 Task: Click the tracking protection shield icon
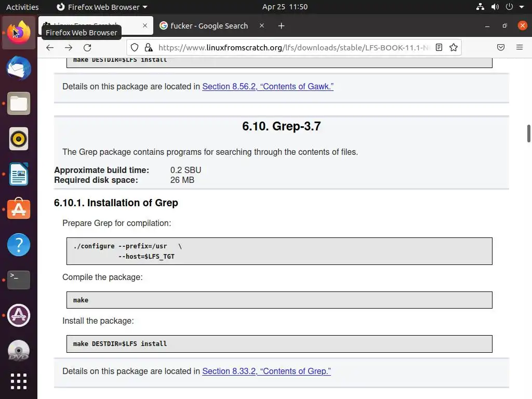pyautogui.click(x=135, y=47)
